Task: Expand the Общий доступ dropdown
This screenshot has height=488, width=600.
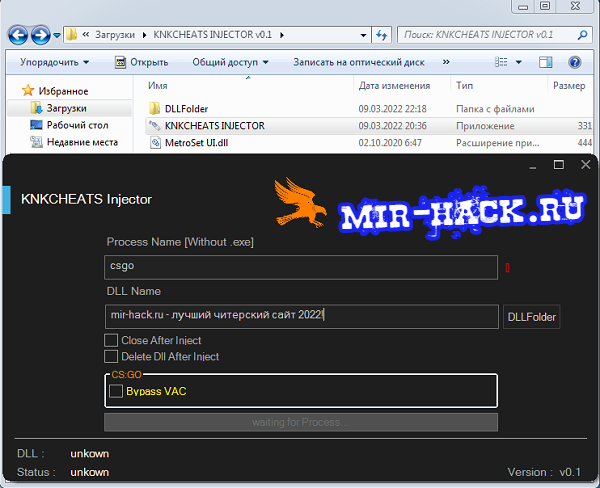Action: click(229, 62)
